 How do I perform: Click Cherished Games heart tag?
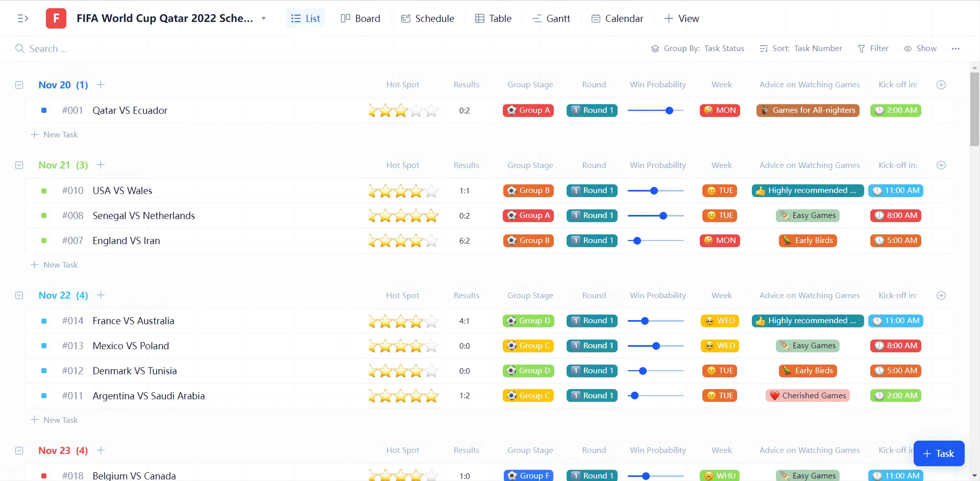pyautogui.click(x=808, y=396)
